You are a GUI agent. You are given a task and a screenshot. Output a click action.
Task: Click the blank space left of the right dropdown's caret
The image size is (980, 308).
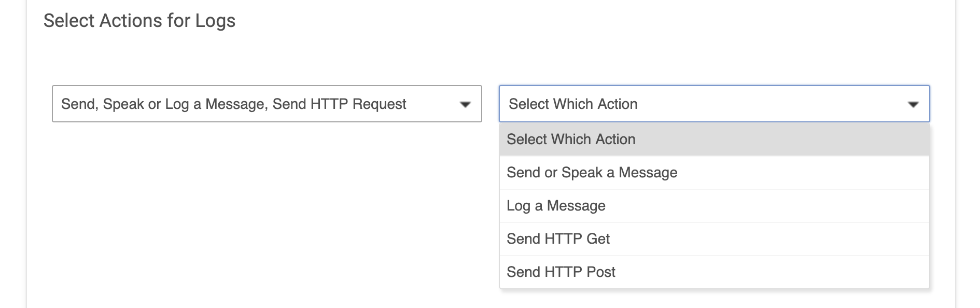click(773, 104)
